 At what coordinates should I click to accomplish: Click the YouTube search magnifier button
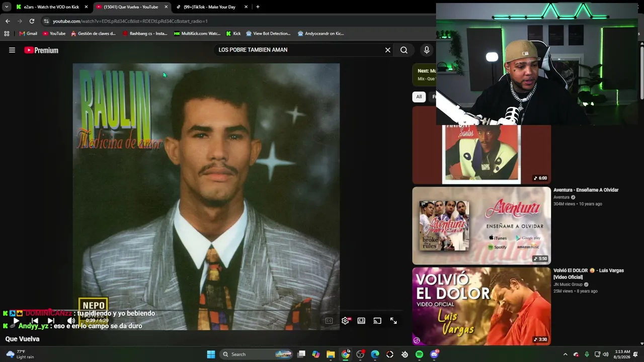point(404,50)
